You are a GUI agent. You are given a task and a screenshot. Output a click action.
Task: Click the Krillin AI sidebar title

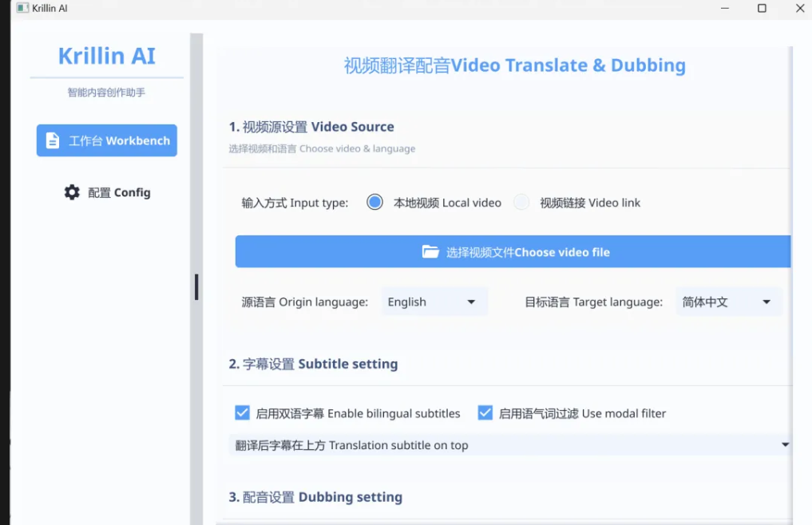point(107,56)
